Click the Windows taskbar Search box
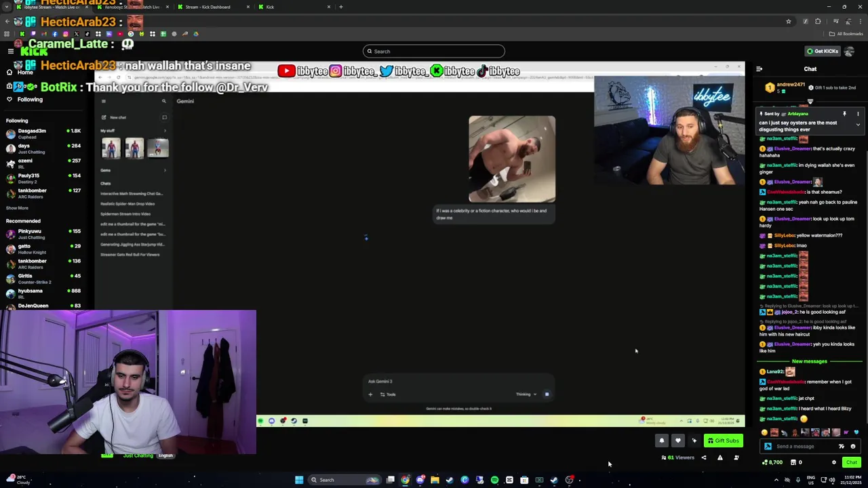Viewport: 868px width, 488px height. [345, 480]
